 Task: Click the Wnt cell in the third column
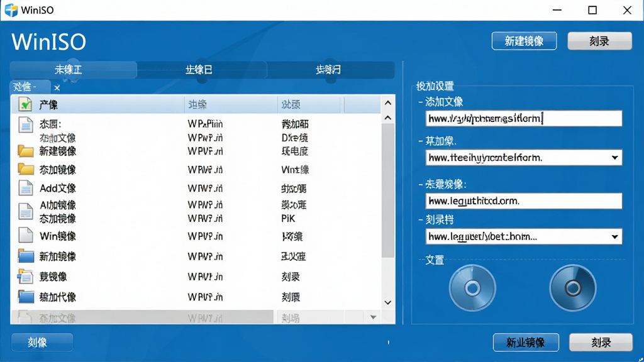click(295, 170)
